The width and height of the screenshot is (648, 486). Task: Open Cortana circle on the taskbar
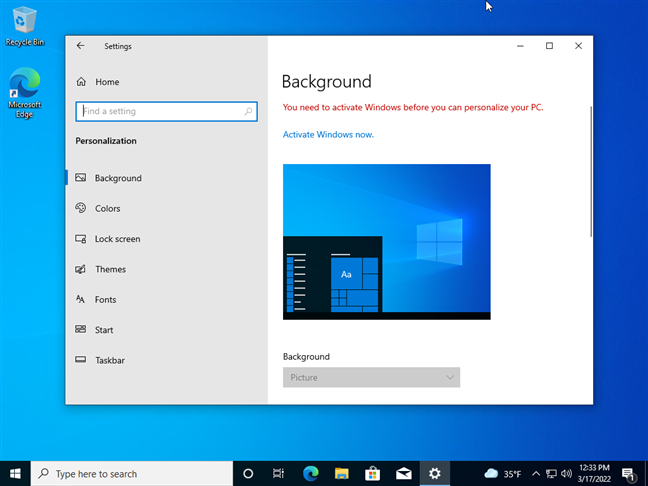click(248, 474)
